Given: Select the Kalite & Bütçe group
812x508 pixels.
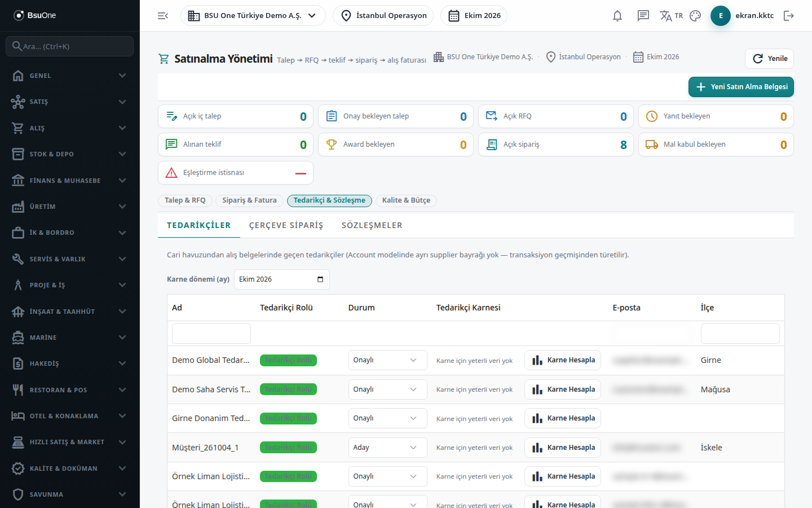Looking at the screenshot, I should coord(406,200).
